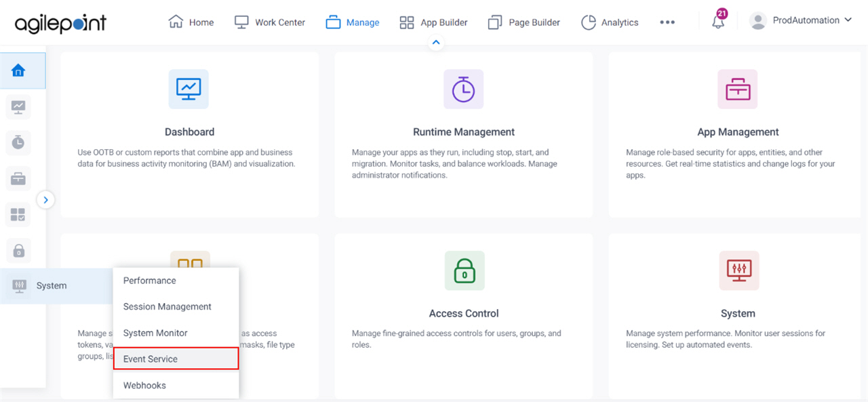Click the Runtime Management stopwatch icon

(464, 89)
